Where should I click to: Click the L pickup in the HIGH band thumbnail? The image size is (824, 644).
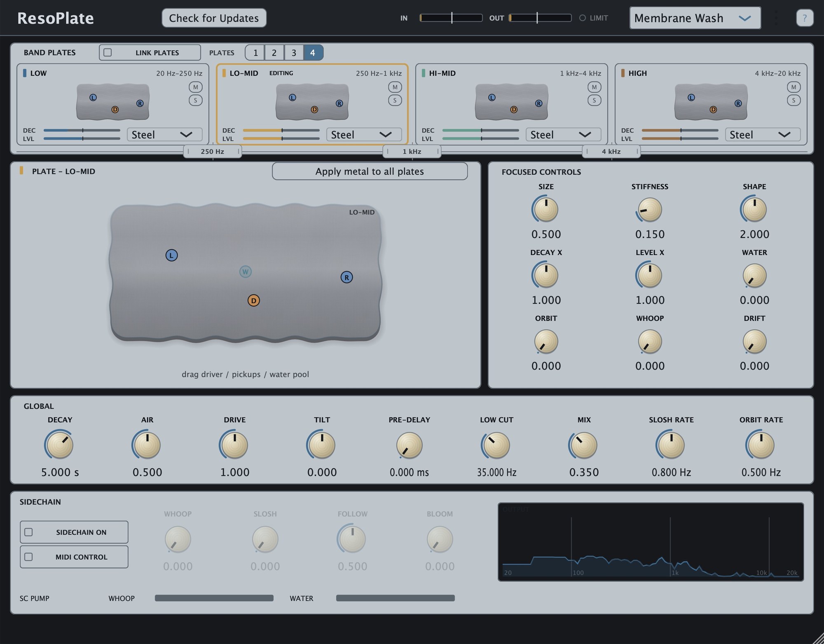pyautogui.click(x=691, y=98)
